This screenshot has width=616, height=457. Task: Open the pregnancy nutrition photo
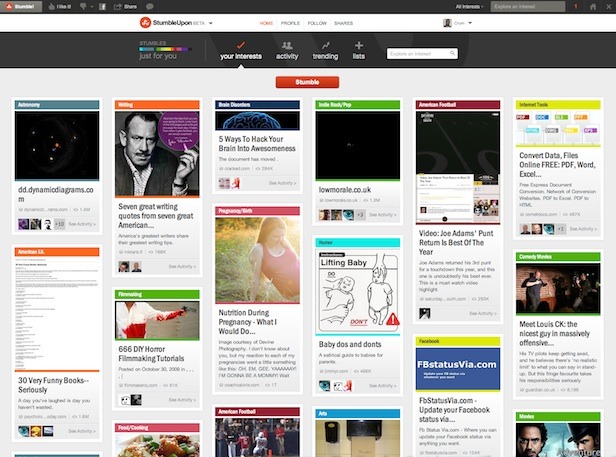pyautogui.click(x=257, y=260)
